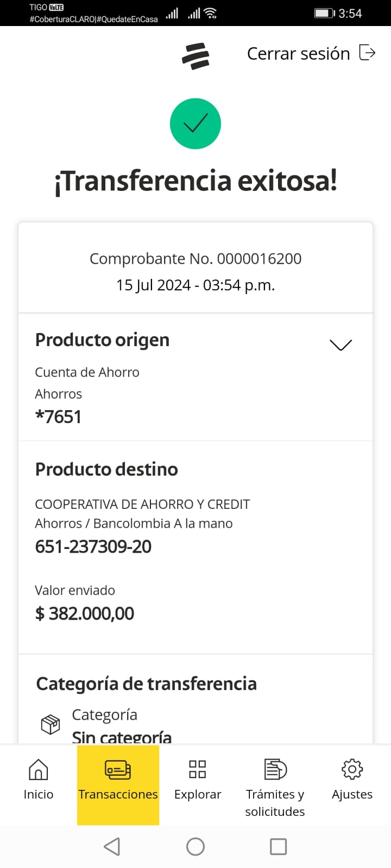
Task: Tap the category box icon
Action: [51, 724]
